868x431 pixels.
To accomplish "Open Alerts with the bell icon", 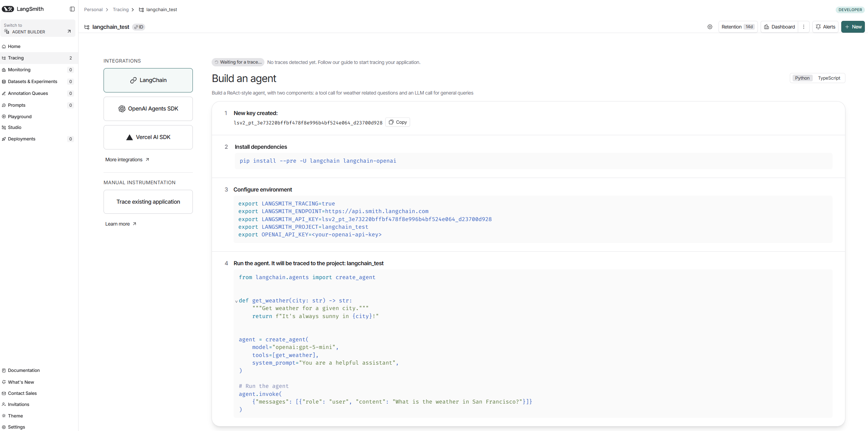I will click(x=825, y=27).
